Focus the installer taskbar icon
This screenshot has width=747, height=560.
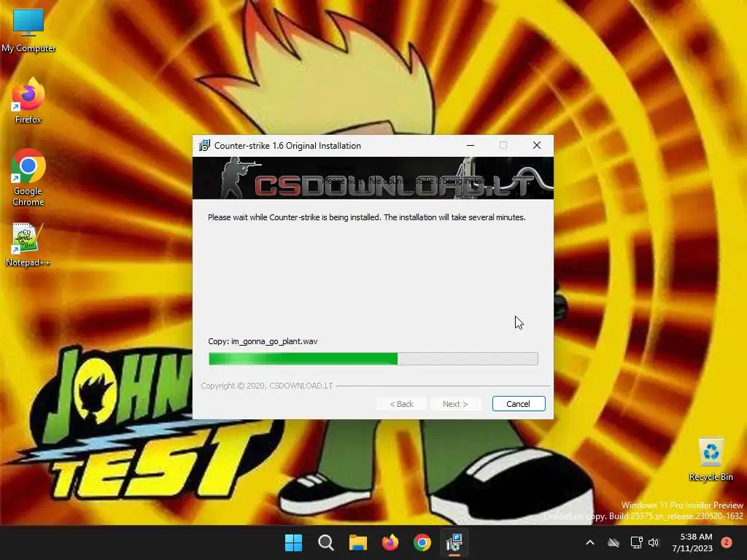[454, 542]
